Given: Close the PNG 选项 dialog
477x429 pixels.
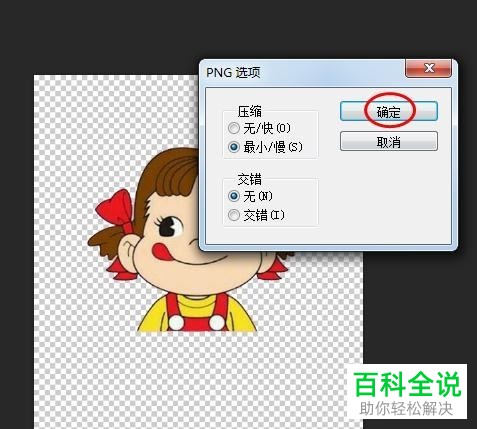Looking at the screenshot, I should point(429,68).
